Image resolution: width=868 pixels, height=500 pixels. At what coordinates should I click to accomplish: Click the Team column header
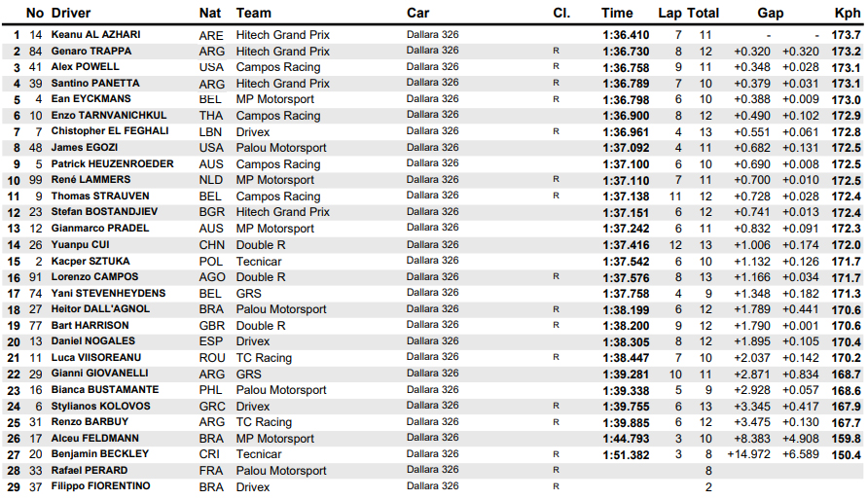tap(253, 14)
